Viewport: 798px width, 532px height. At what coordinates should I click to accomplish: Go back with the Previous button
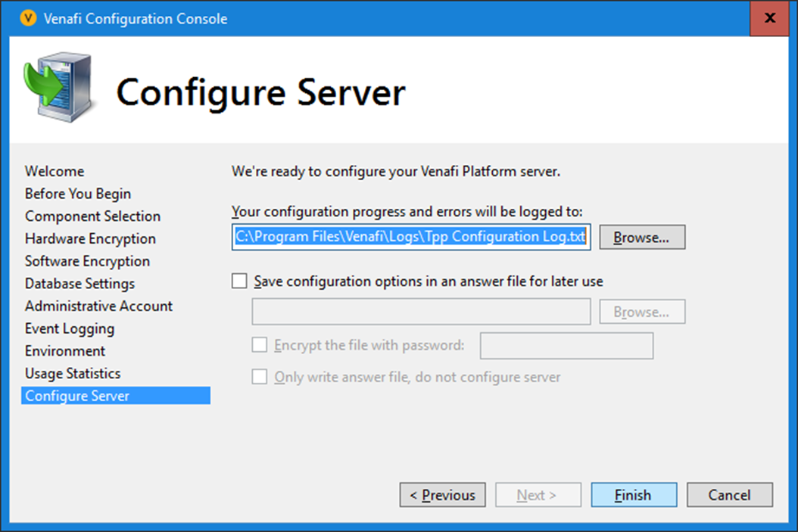tap(442, 495)
